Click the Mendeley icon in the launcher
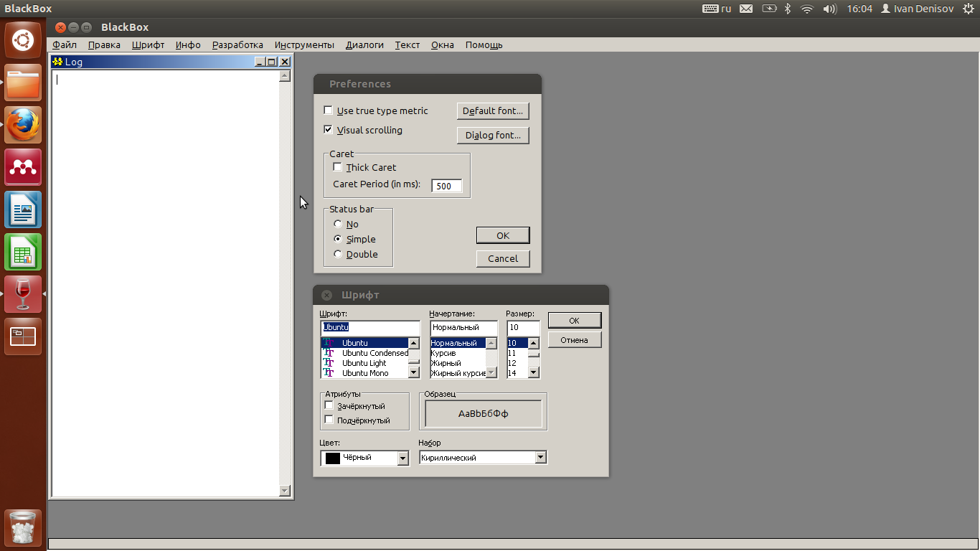Screen dimensions: 980x551 pyautogui.click(x=23, y=167)
